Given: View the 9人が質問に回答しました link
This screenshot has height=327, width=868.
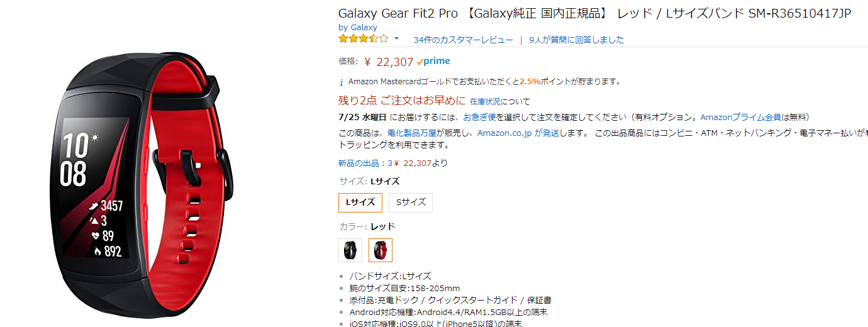Looking at the screenshot, I should click(576, 40).
